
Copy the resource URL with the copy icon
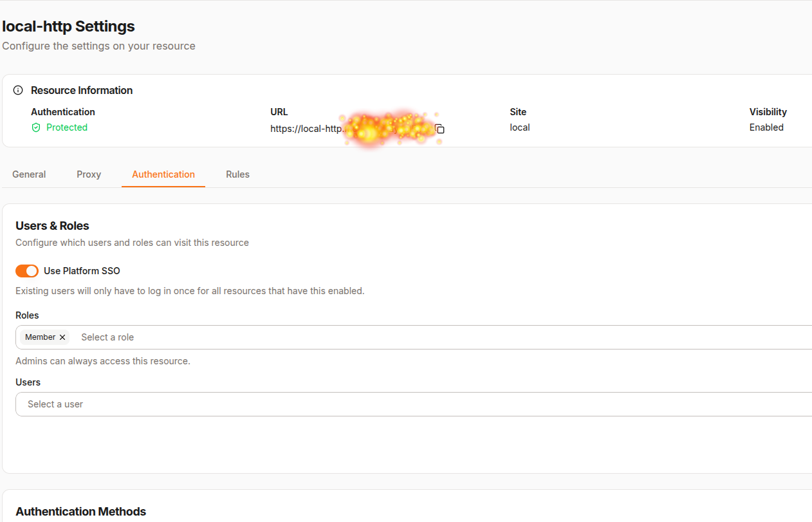440,129
